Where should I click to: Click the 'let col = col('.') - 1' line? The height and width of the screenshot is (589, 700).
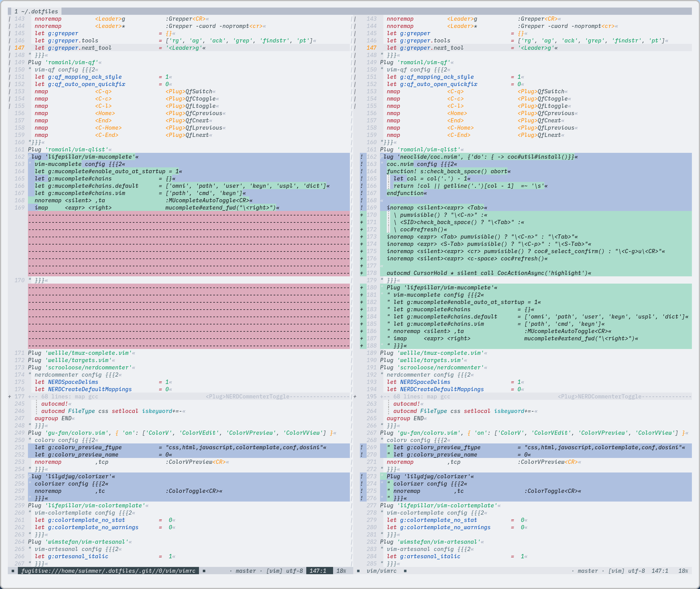pos(536,179)
